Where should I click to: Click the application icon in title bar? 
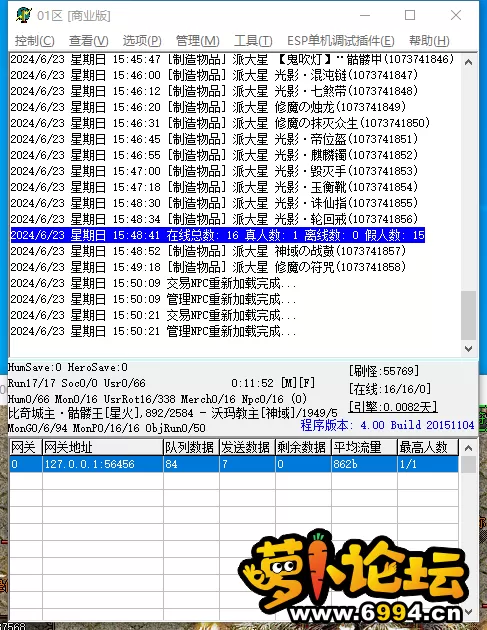[24, 16]
